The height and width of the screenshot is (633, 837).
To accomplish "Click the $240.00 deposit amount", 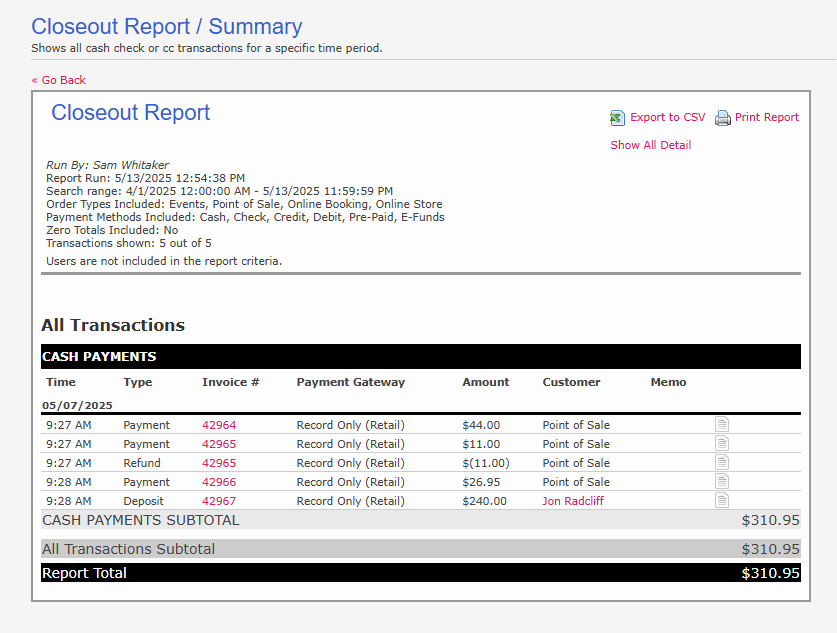I will (484, 501).
